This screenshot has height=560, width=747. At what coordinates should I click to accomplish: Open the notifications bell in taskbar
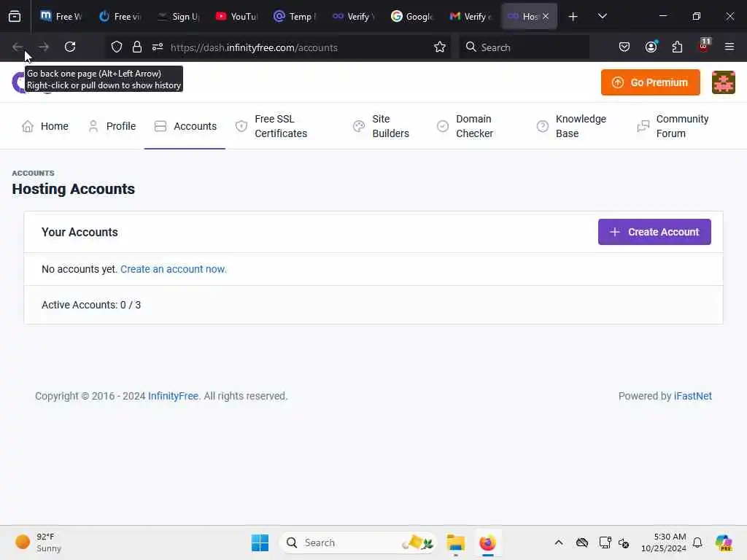(697, 542)
